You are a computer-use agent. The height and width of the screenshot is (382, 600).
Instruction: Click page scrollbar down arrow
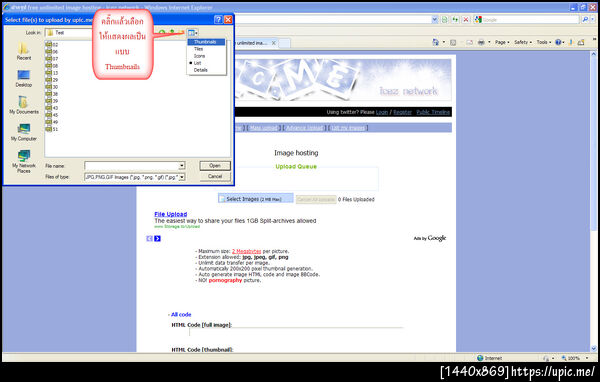(x=594, y=348)
